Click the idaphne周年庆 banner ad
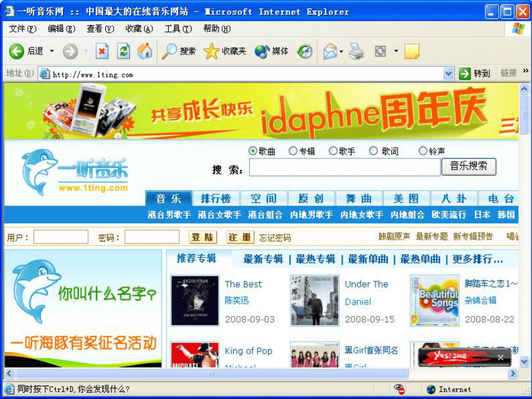 261,111
